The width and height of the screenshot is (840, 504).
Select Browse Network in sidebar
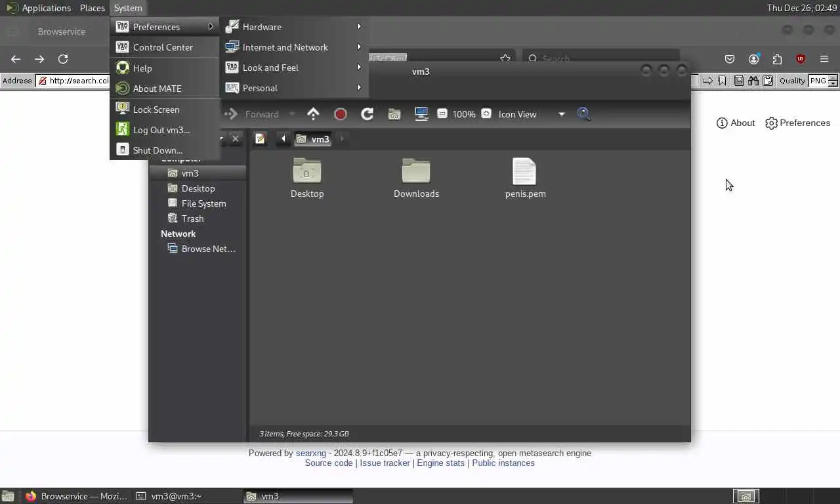pyautogui.click(x=198, y=249)
